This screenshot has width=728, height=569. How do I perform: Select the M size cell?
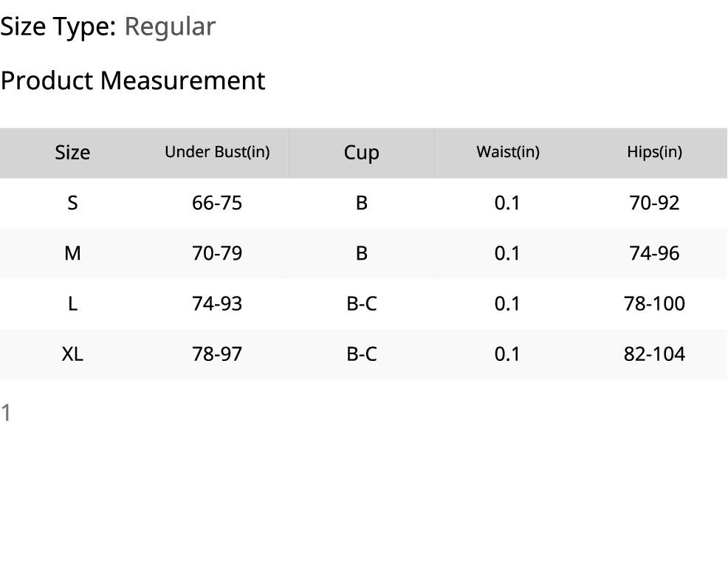click(72, 253)
